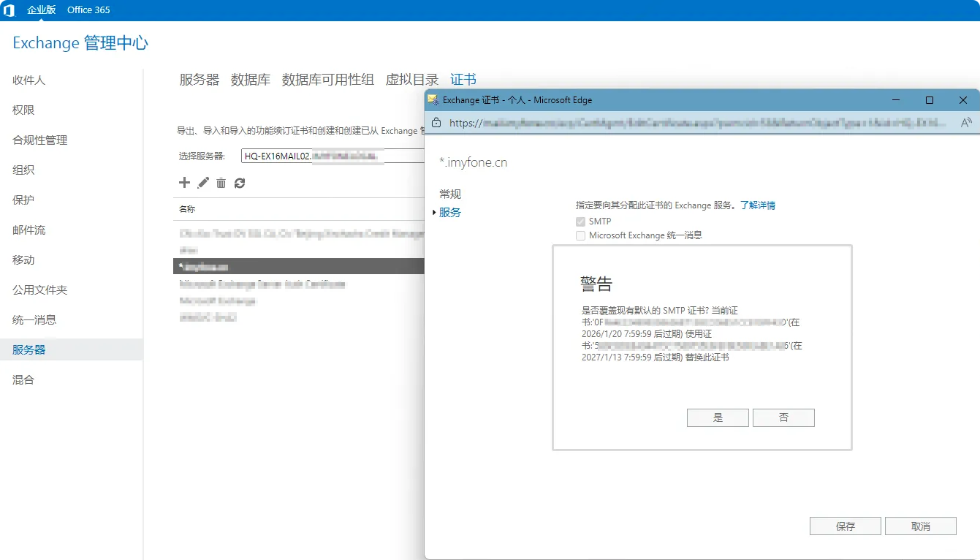Click the Exchange certificate window favicon
This screenshot has height=560, width=980.
click(433, 100)
